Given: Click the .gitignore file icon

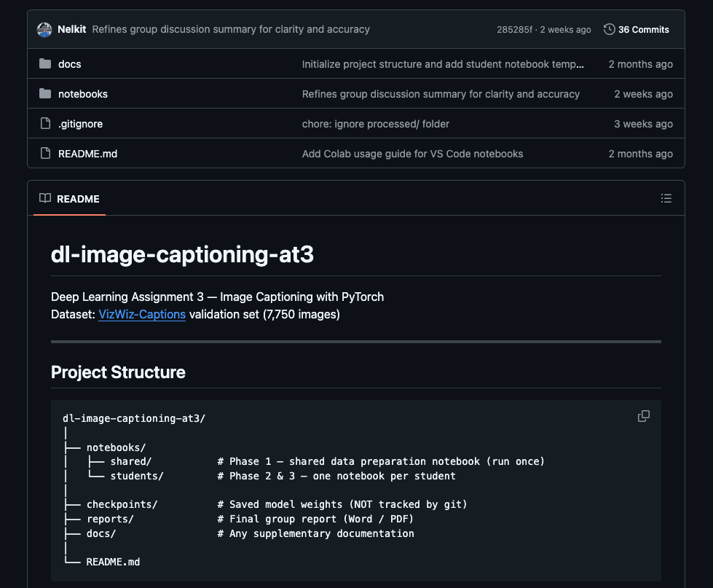Looking at the screenshot, I should 45,123.
